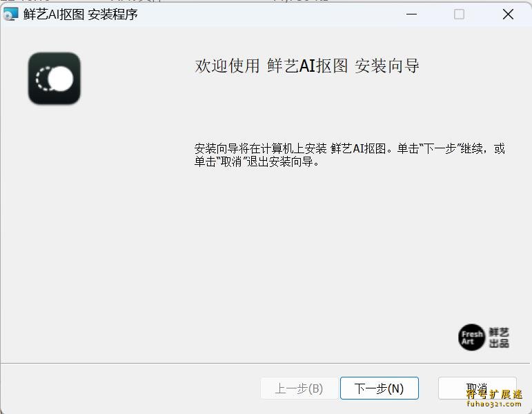Click the disabled 上一步(B) button
Image resolution: width=532 pixels, height=414 pixels.
(299, 388)
